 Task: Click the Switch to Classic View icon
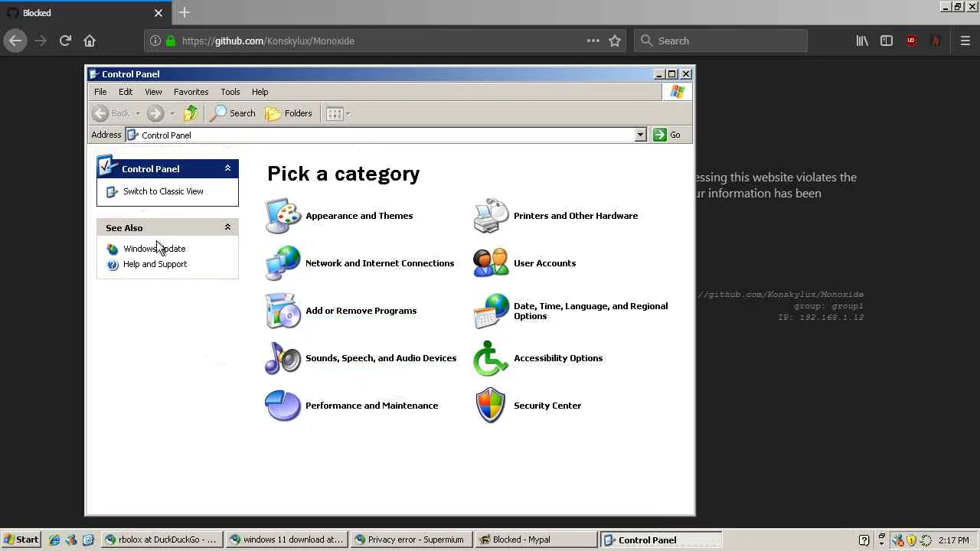(x=113, y=191)
